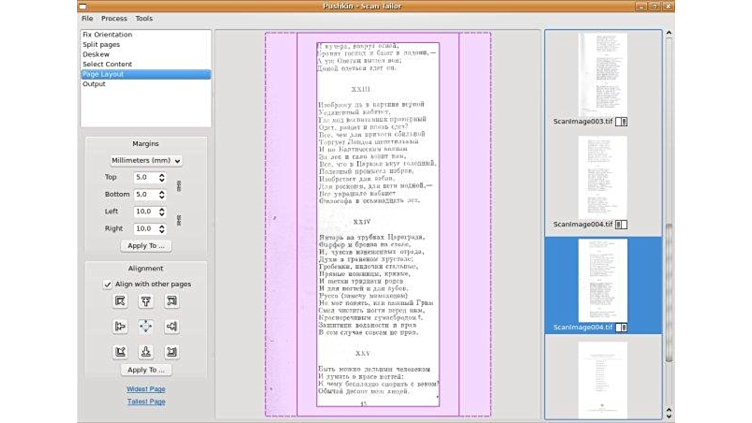The image size is (752, 423).
Task: Click Apply To under Margins
Action: [x=146, y=246]
